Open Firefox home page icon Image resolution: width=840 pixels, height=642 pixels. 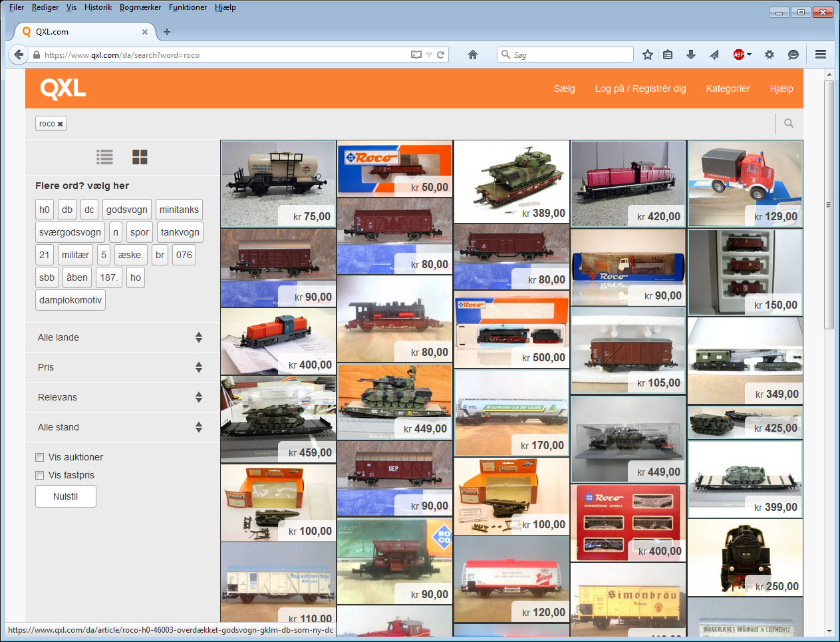pos(473,55)
